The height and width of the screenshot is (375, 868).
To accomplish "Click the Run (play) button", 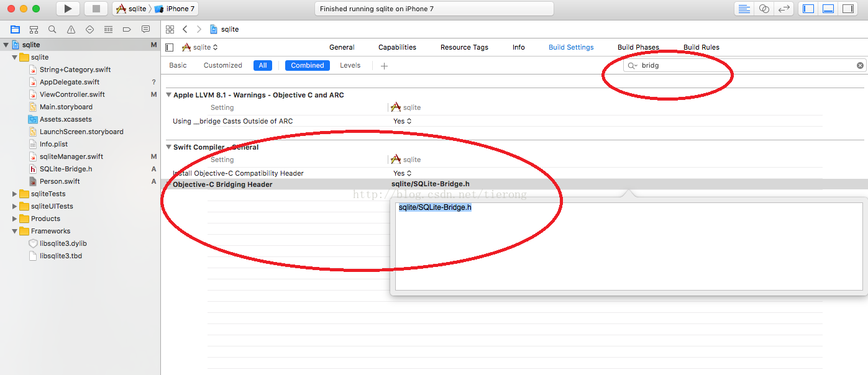I will (68, 9).
